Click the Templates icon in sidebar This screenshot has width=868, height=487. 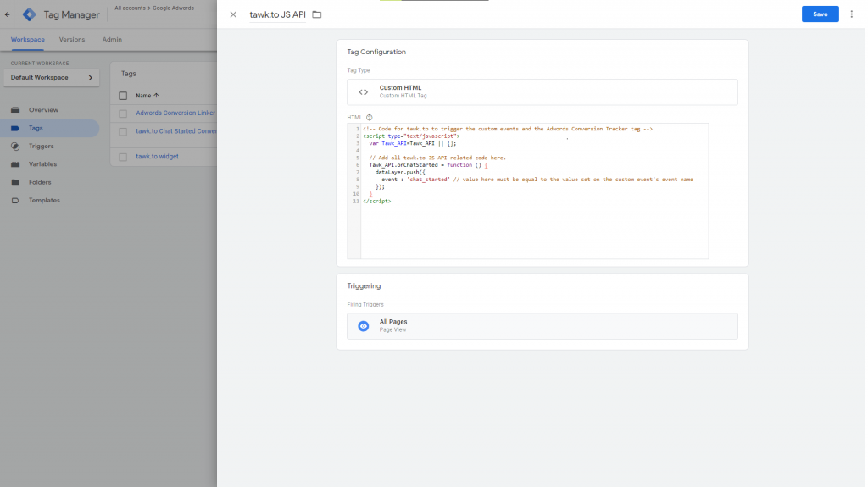(x=15, y=201)
